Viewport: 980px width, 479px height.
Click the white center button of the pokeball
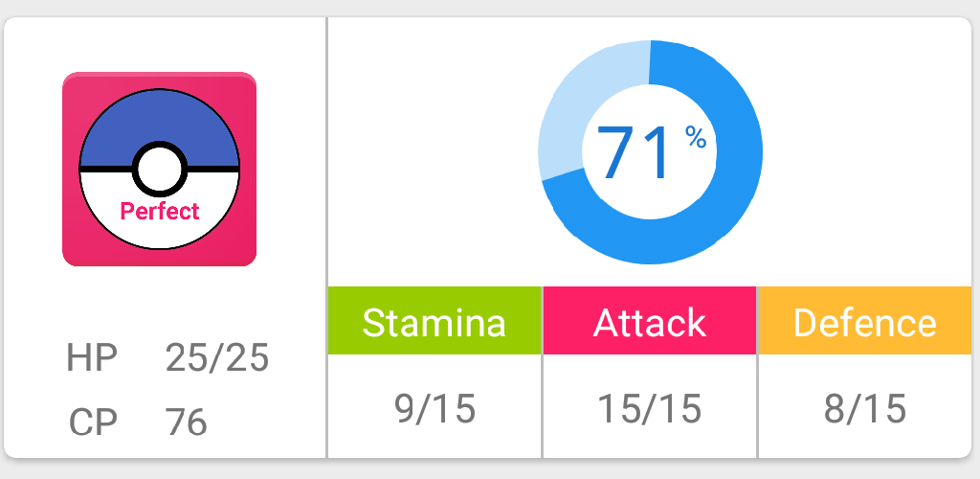point(160,169)
